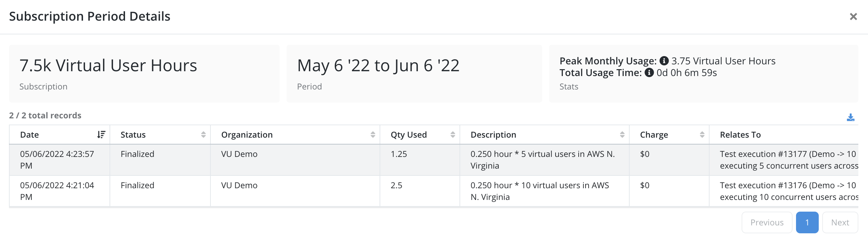Sort table by Qty Used column
868x245 pixels.
click(453, 135)
